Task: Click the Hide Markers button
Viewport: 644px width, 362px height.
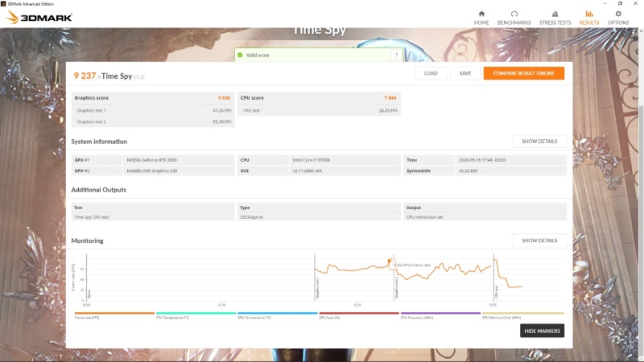Action: [542, 331]
